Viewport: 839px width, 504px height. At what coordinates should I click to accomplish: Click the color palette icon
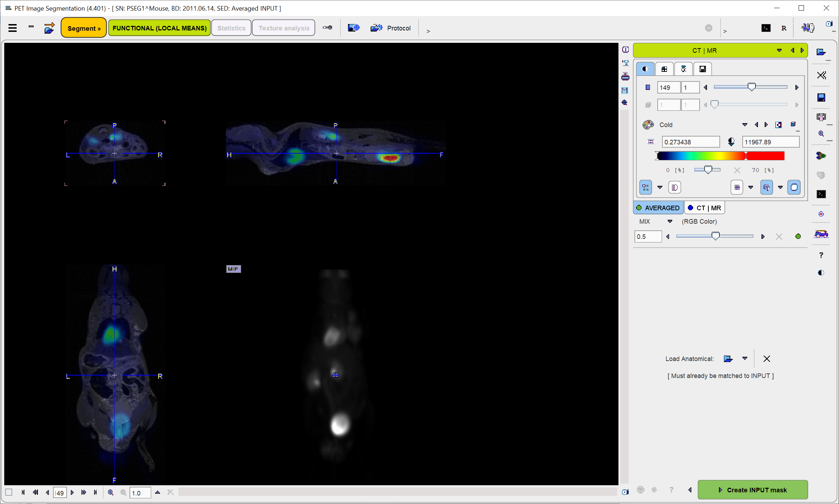click(648, 125)
